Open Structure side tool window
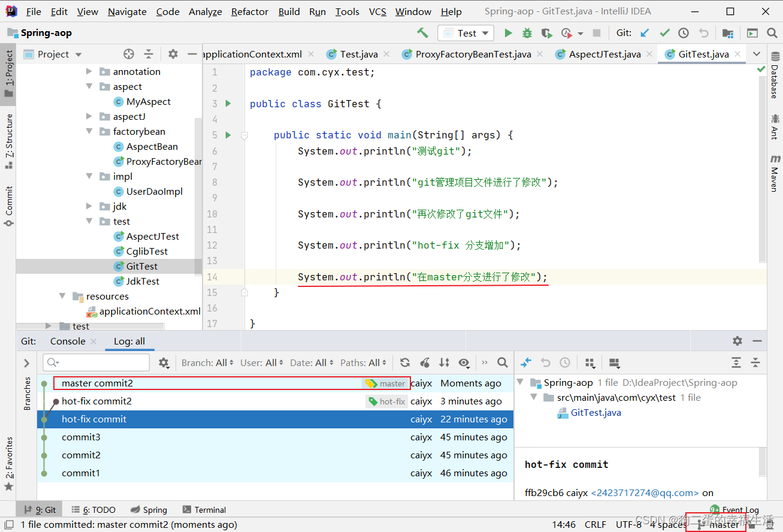The height and width of the screenshot is (532, 783). pos(8,140)
